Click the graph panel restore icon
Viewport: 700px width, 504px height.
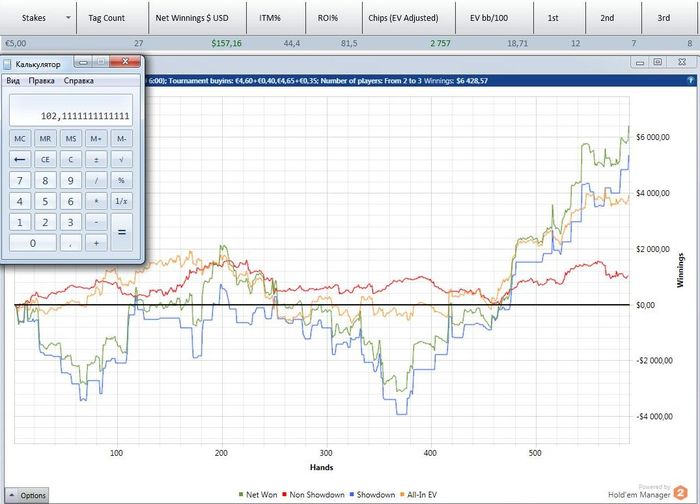click(x=658, y=62)
